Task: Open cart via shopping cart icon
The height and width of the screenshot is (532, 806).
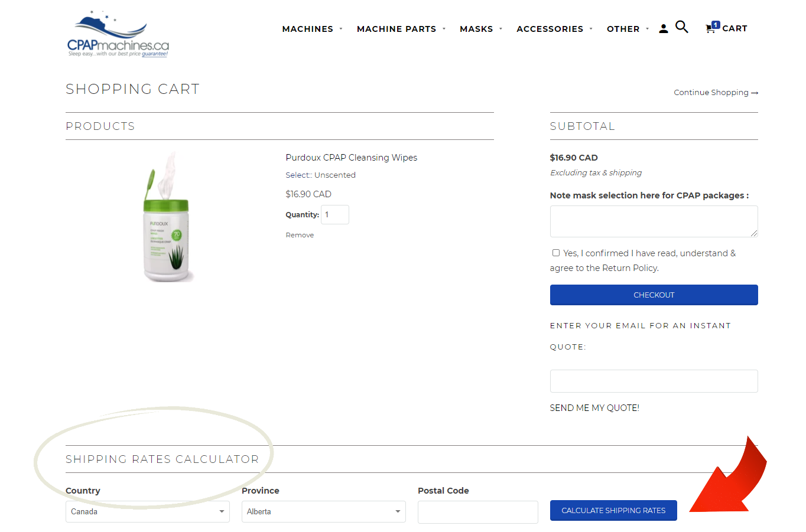Action: coord(712,28)
